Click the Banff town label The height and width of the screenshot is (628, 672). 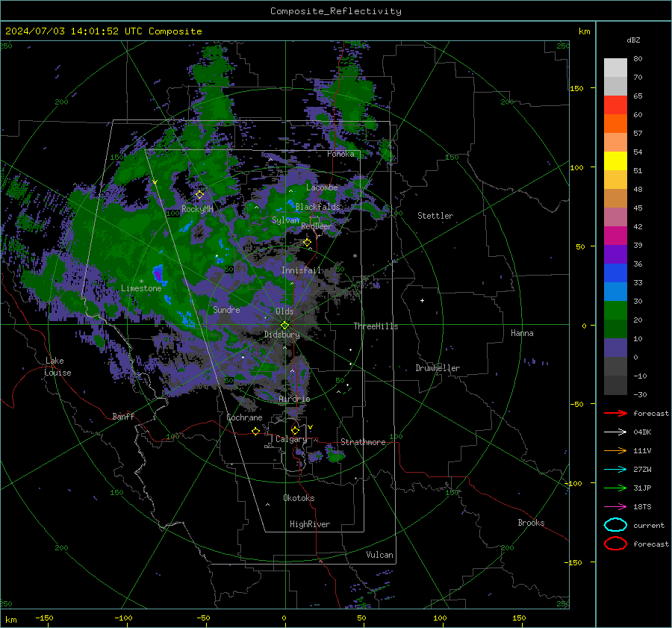pyautogui.click(x=123, y=416)
